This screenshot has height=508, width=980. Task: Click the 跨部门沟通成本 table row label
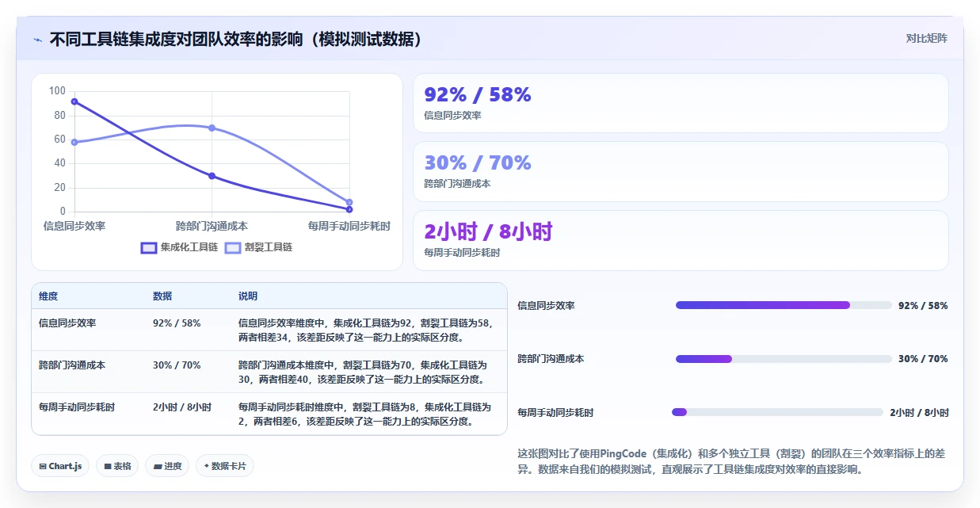[x=72, y=365]
